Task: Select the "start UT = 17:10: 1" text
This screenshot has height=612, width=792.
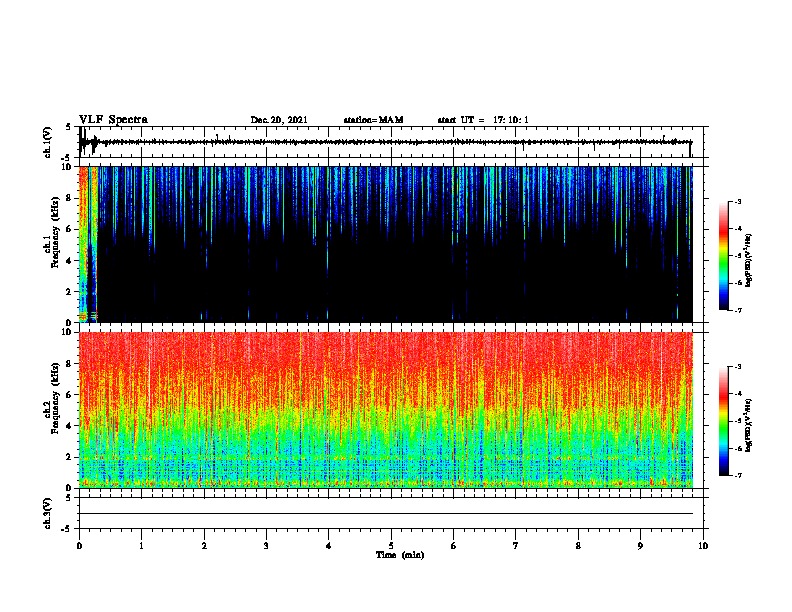Action: coord(483,120)
